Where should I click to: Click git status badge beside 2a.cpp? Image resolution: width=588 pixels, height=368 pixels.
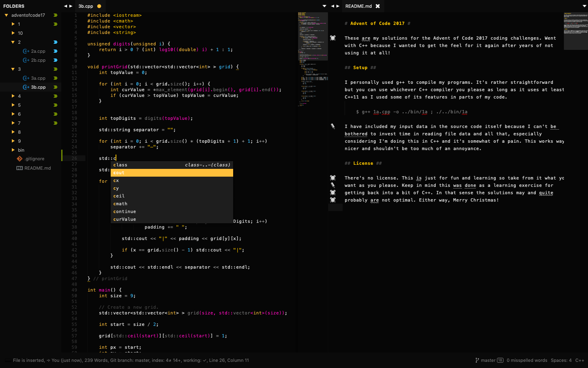(x=56, y=51)
